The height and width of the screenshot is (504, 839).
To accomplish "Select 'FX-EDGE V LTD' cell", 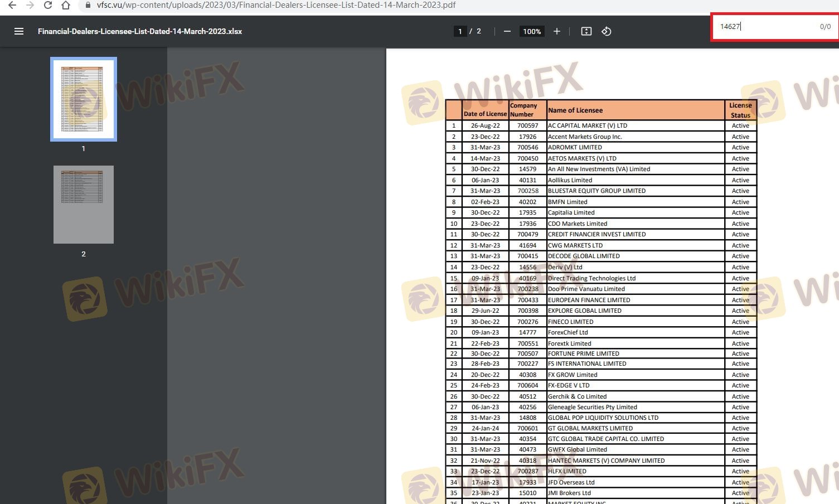I will 636,385.
